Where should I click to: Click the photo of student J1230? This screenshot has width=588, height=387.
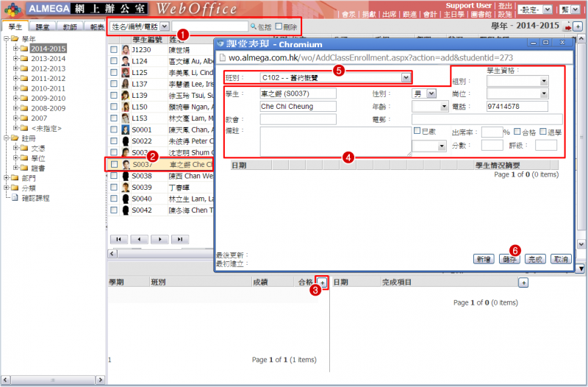125,49
